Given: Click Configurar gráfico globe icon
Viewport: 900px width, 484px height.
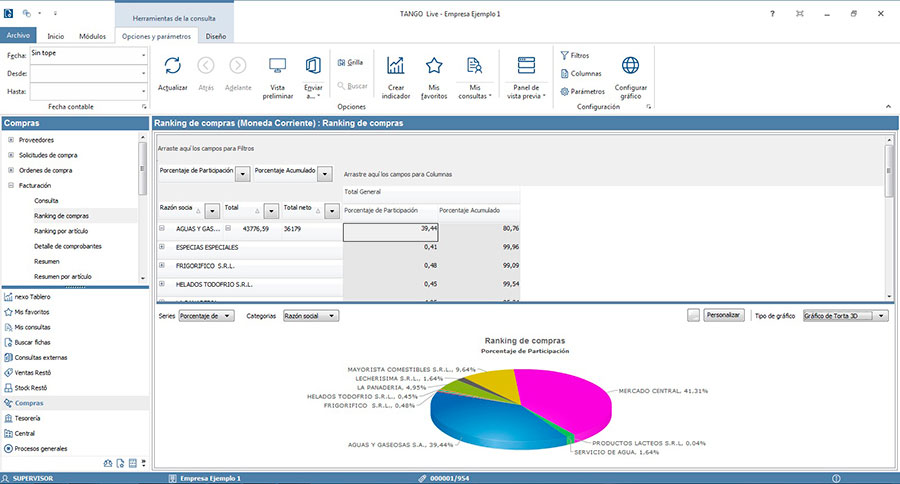Looking at the screenshot, I should pos(630,65).
